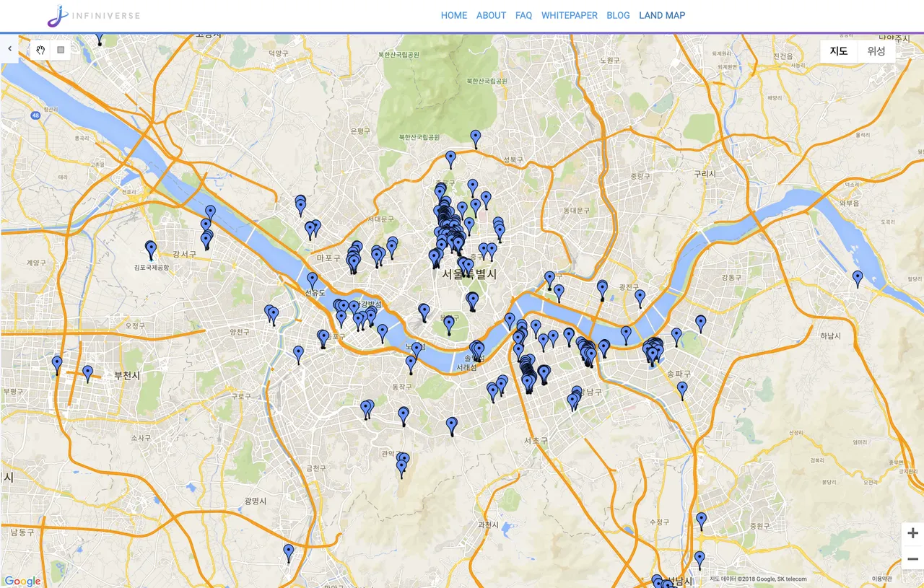Click the 덕양구 district label
The height and width of the screenshot is (588, 924).
pyautogui.click(x=278, y=53)
